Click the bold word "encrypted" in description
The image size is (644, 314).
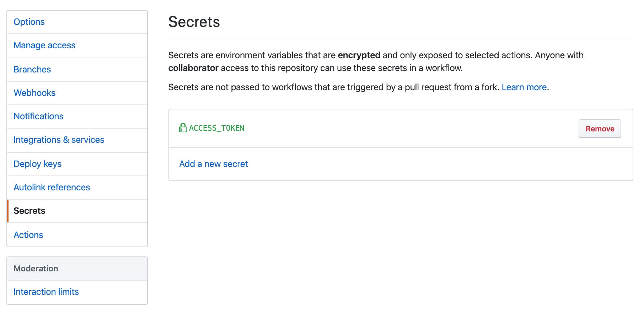(x=359, y=55)
